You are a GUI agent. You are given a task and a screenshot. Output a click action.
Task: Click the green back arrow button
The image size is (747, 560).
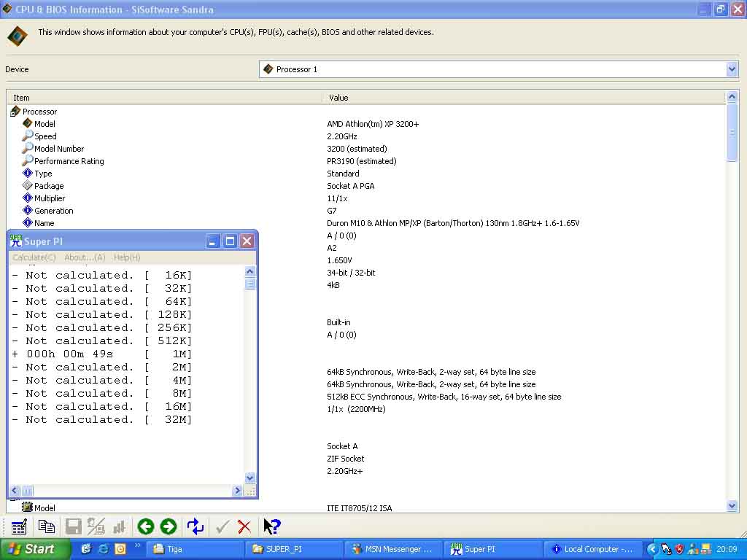pyautogui.click(x=146, y=526)
